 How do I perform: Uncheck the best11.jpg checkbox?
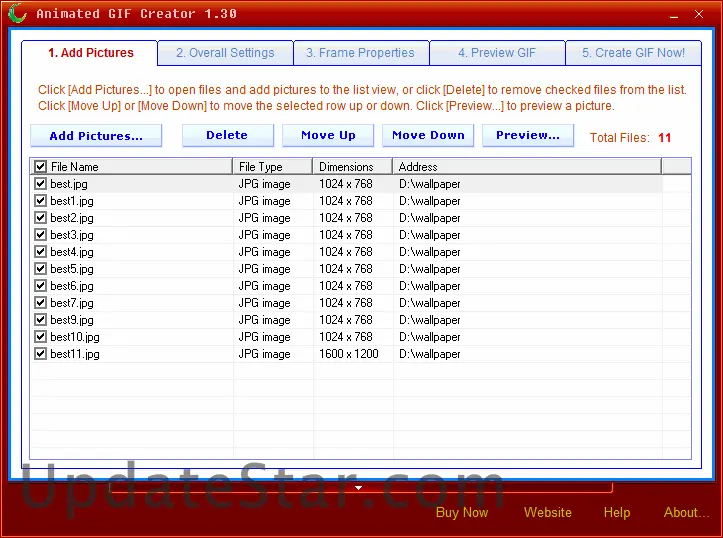pyautogui.click(x=41, y=354)
